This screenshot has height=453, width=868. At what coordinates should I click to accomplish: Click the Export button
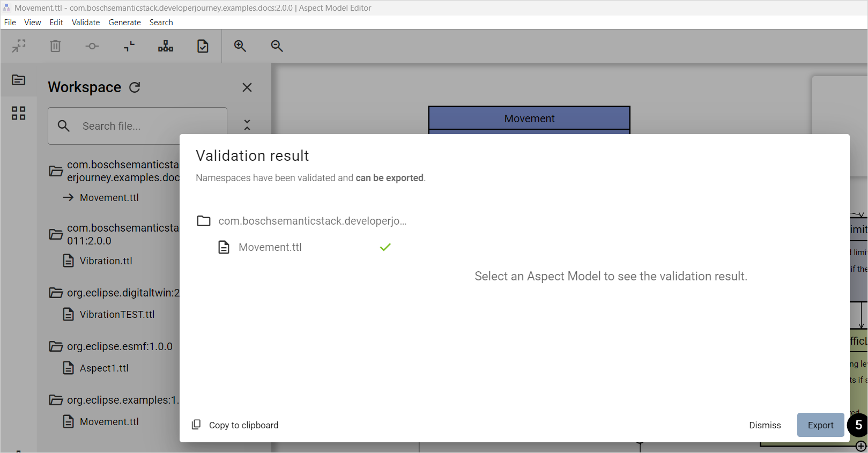click(x=820, y=425)
